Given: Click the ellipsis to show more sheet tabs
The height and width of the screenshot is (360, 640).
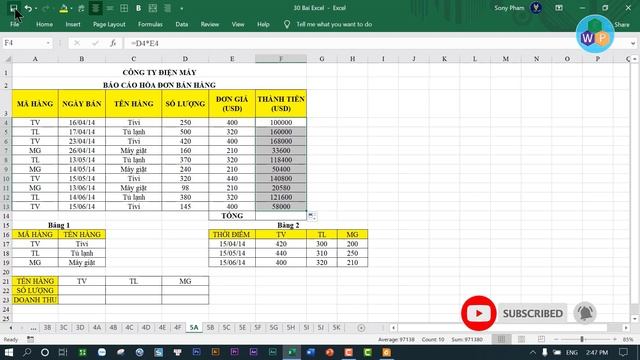Looking at the screenshot, I should 33,328.
